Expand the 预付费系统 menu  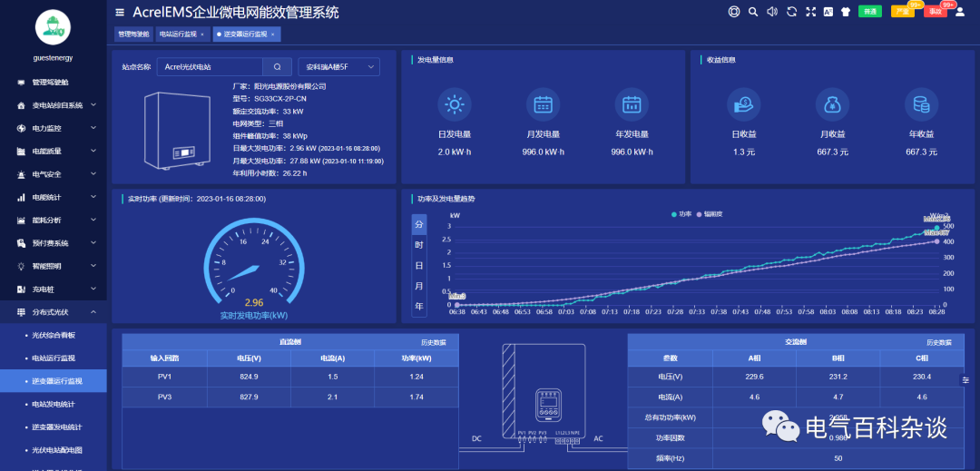(x=54, y=243)
